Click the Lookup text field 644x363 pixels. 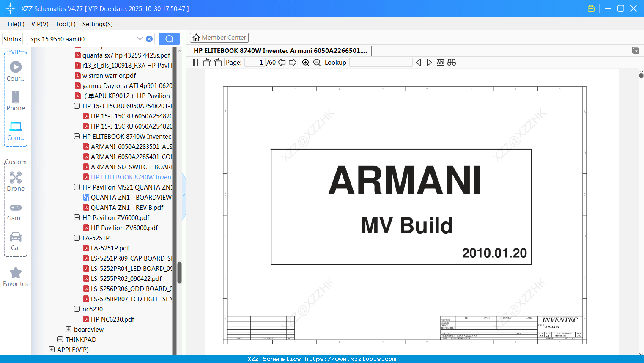(381, 62)
